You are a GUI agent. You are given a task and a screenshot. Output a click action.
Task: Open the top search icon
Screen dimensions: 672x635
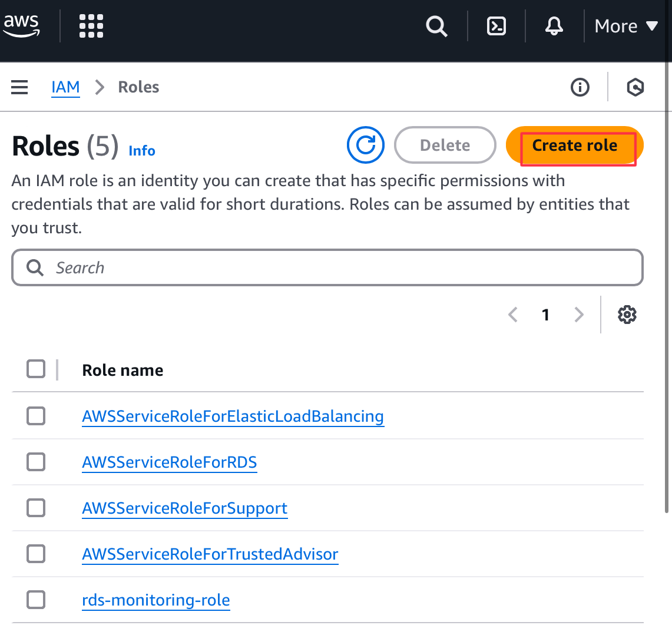[436, 27]
